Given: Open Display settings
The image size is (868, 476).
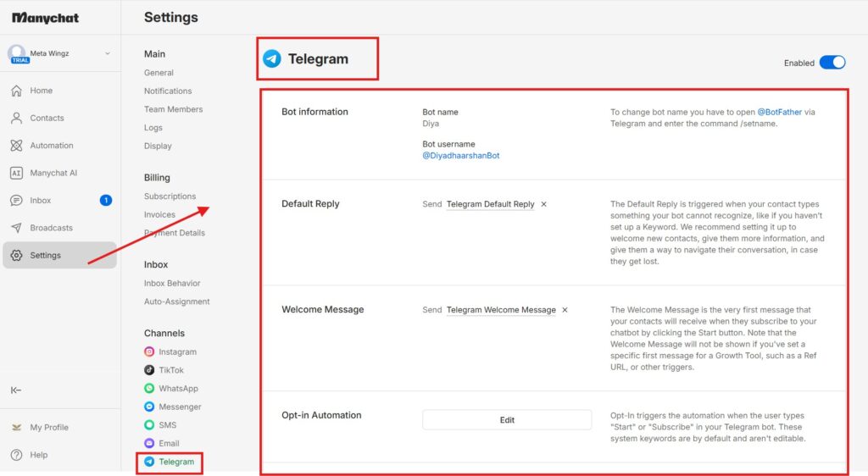Looking at the screenshot, I should 158,146.
